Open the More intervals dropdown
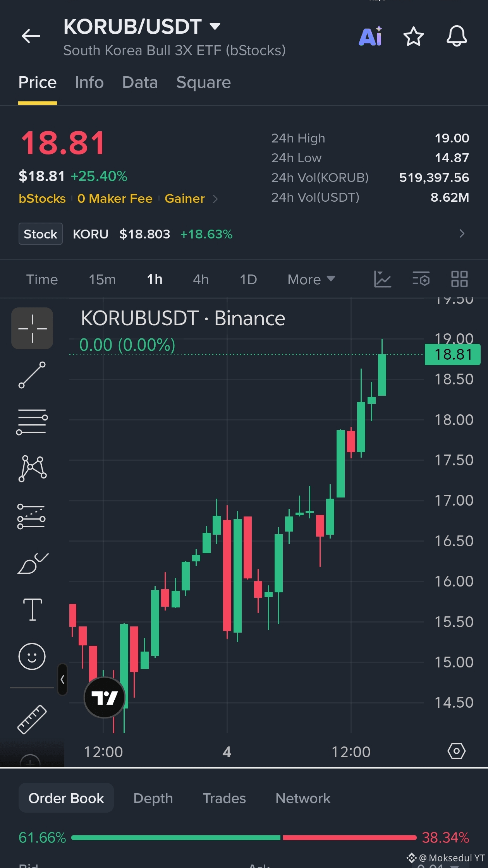This screenshot has height=868, width=488. [311, 280]
